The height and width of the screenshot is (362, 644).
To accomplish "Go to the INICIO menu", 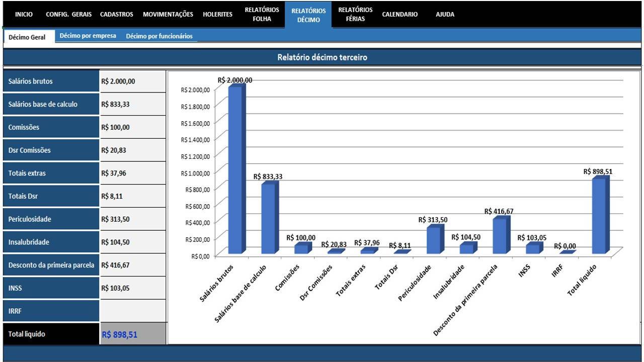I will (24, 15).
